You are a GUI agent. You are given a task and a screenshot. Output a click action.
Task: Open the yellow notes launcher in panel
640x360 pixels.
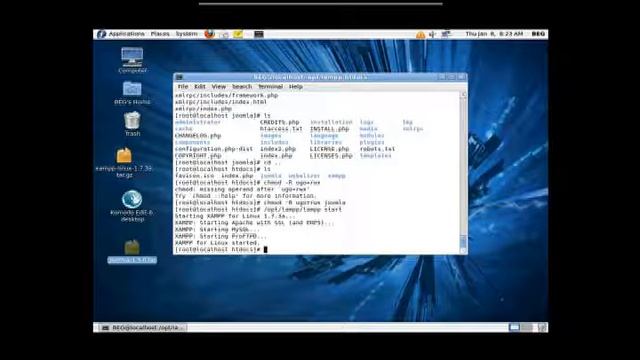238,34
